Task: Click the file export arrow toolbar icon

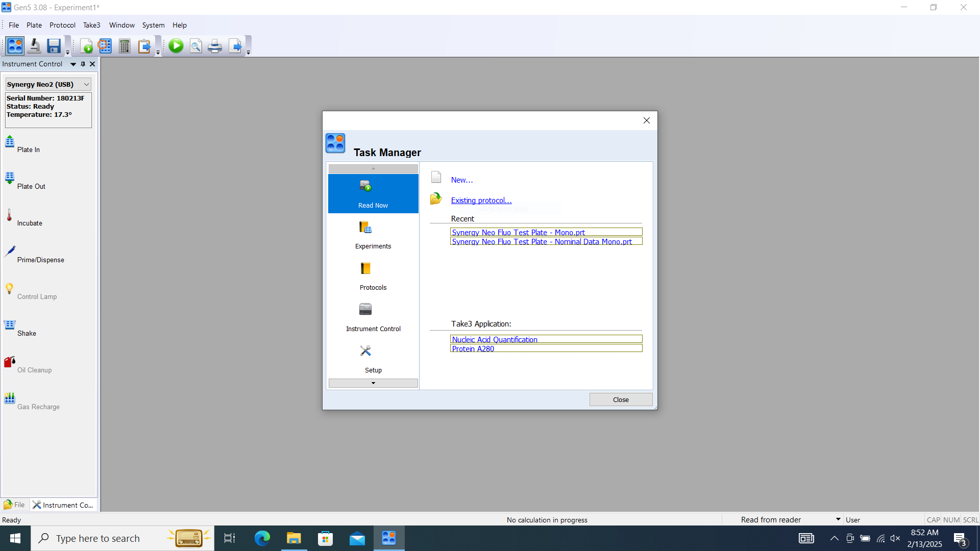Action: (x=235, y=46)
